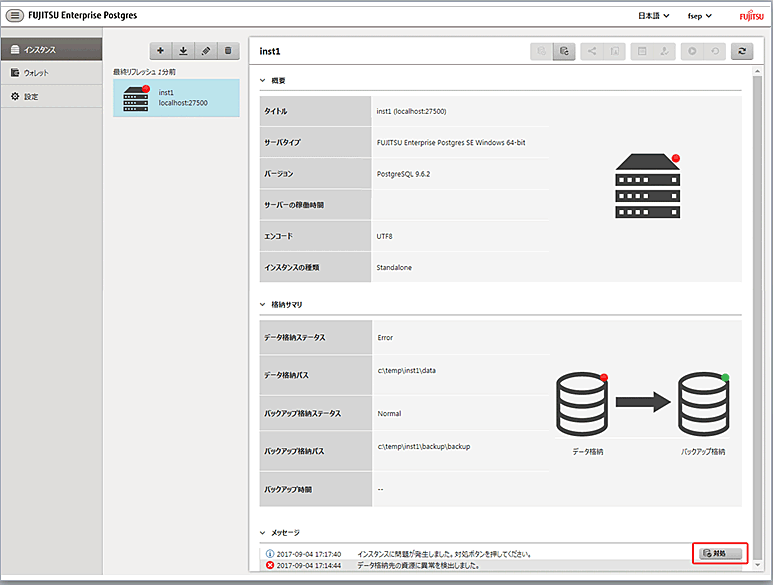Open the 日本語 language dropdown
Screen dimensions: 773x585
coord(654,16)
